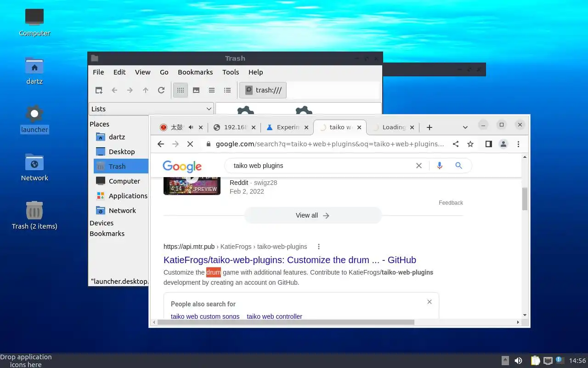Switch file manager to detailed list view
Viewport: 588px width, 368px height.
tap(227, 90)
